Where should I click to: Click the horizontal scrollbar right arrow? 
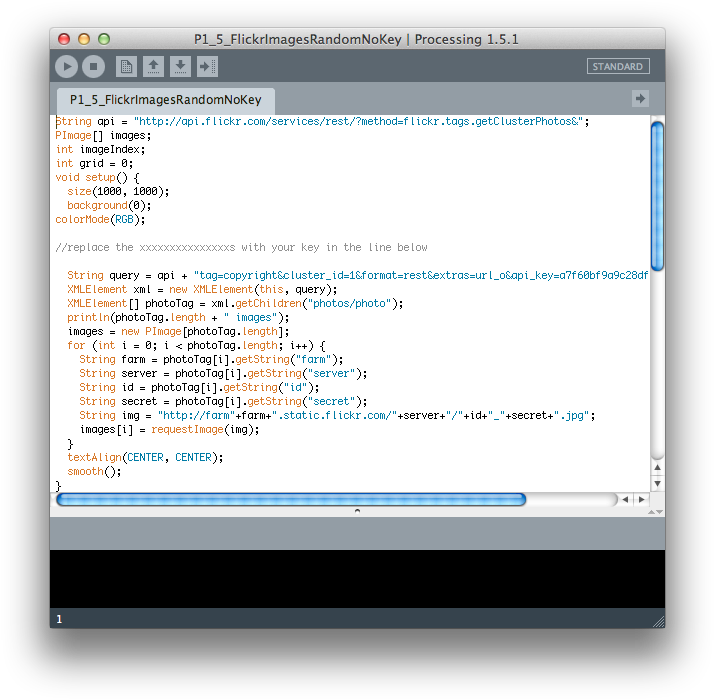(642, 500)
